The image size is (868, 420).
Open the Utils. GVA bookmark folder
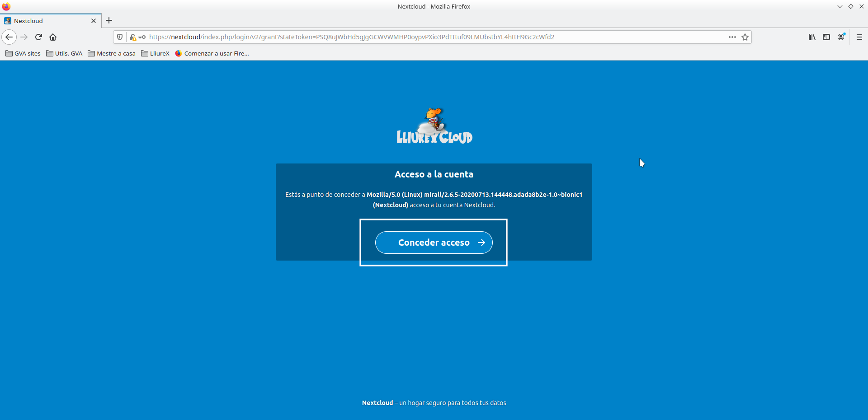pyautogui.click(x=64, y=53)
